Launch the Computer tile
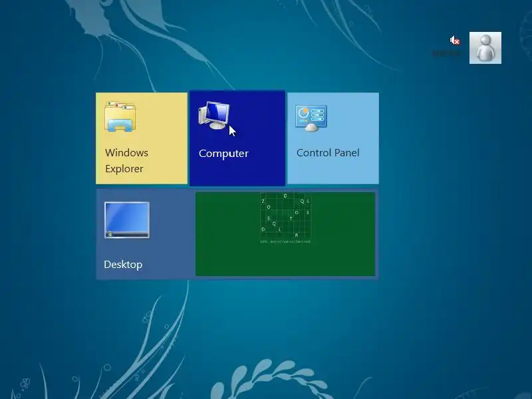This screenshot has width=532, height=399. click(237, 138)
